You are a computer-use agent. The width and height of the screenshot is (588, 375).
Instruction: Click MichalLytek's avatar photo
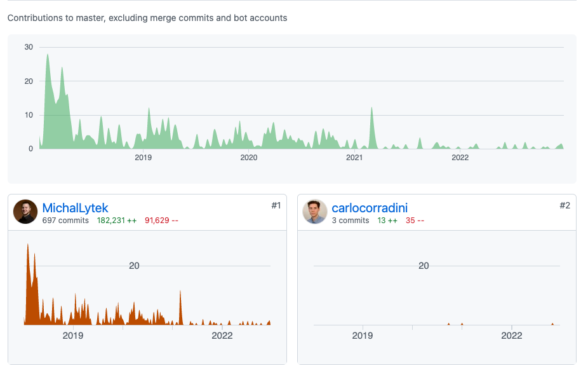pyautogui.click(x=25, y=212)
